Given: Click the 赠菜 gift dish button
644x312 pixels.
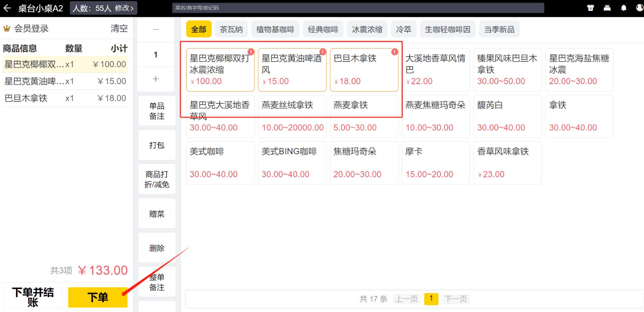Looking at the screenshot, I should (x=157, y=214).
